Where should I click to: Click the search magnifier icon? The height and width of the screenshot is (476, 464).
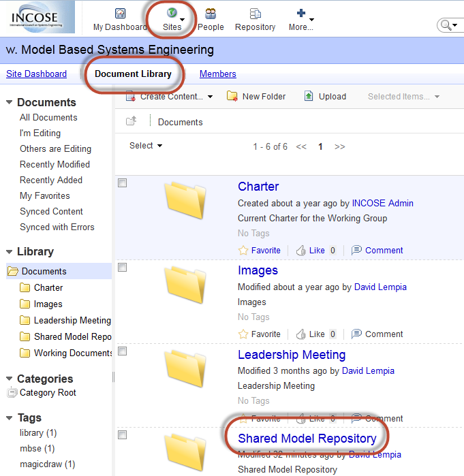(446, 25)
